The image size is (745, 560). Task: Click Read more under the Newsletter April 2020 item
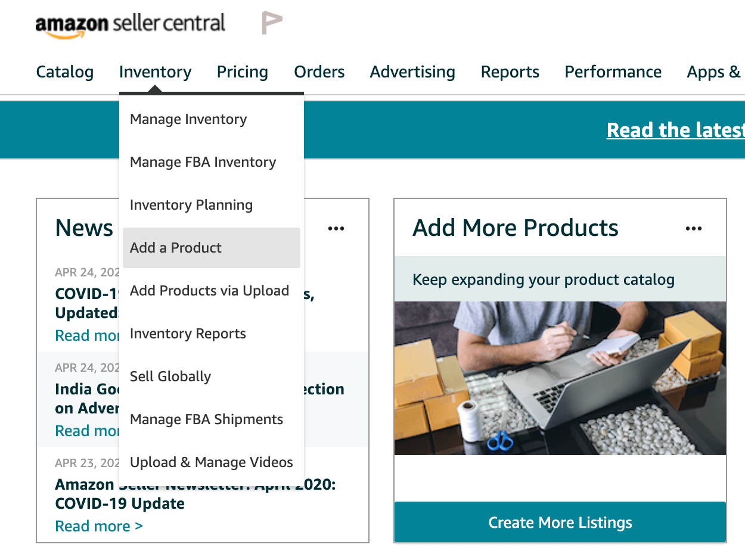click(99, 526)
